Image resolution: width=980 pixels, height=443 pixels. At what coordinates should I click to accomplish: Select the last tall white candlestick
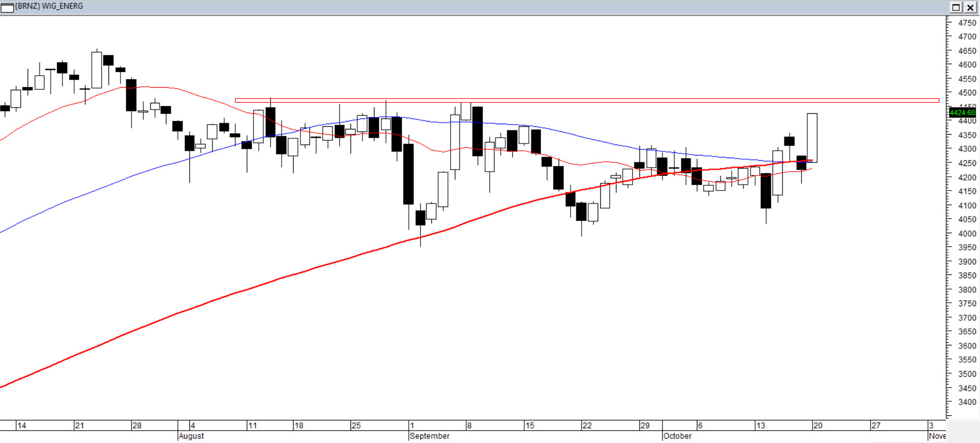812,138
